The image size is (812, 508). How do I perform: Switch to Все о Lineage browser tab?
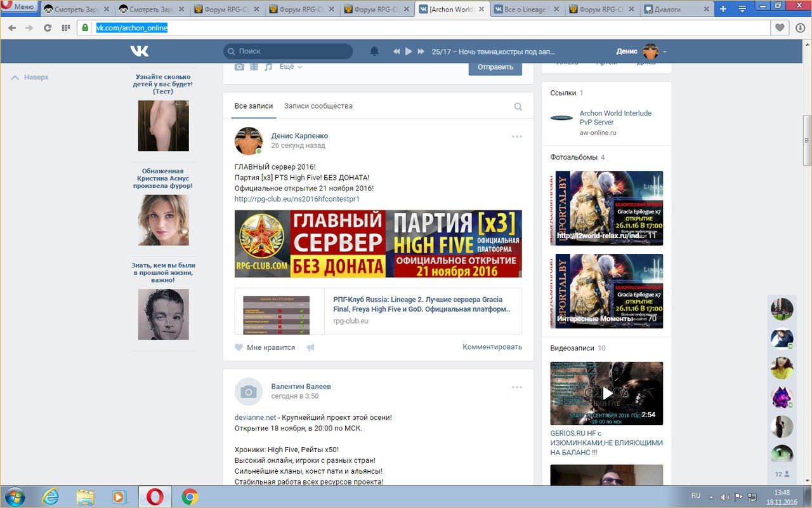pos(527,10)
